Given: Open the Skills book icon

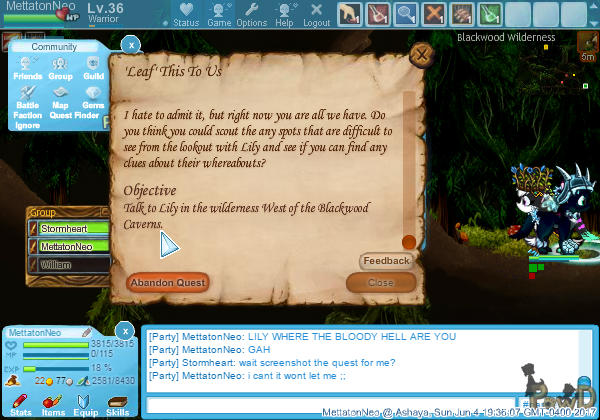Looking at the screenshot, I should point(117,403).
